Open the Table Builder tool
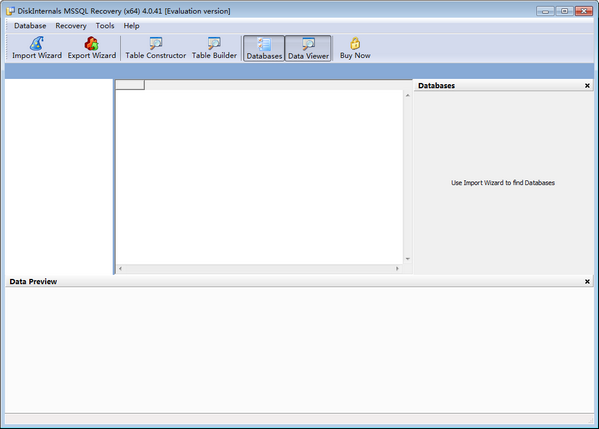Viewport: 599px width, 429px height. click(x=214, y=48)
